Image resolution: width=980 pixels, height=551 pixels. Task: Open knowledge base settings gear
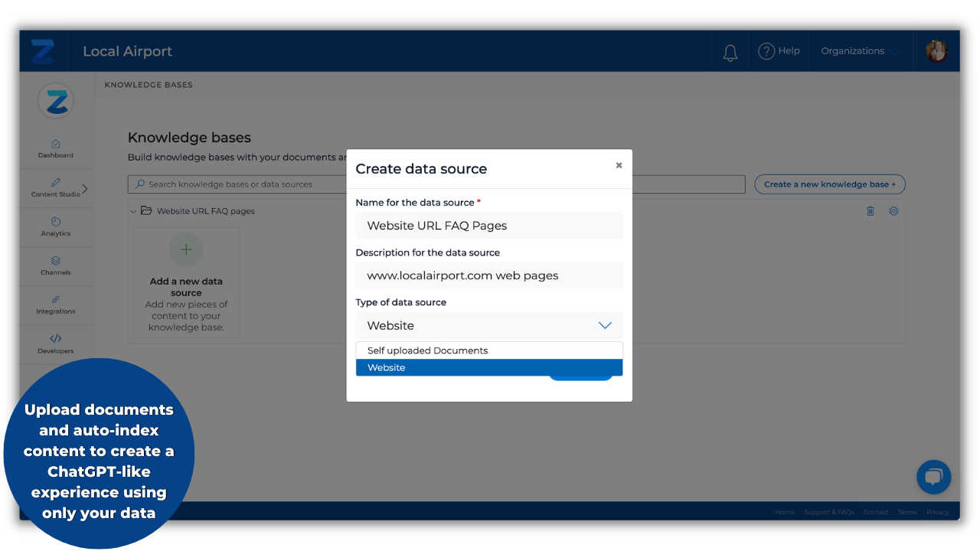pyautogui.click(x=893, y=210)
